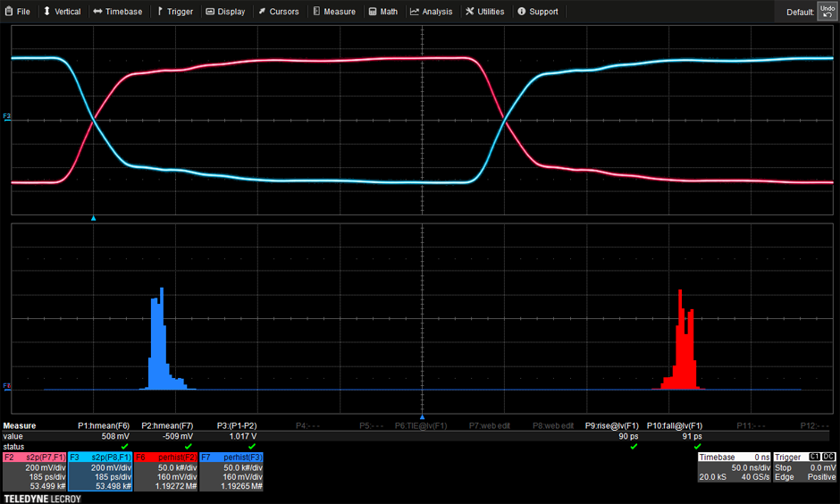This screenshot has height=504, width=840.
Task: Click the Cursors icon in menu bar
Action: pos(262,12)
